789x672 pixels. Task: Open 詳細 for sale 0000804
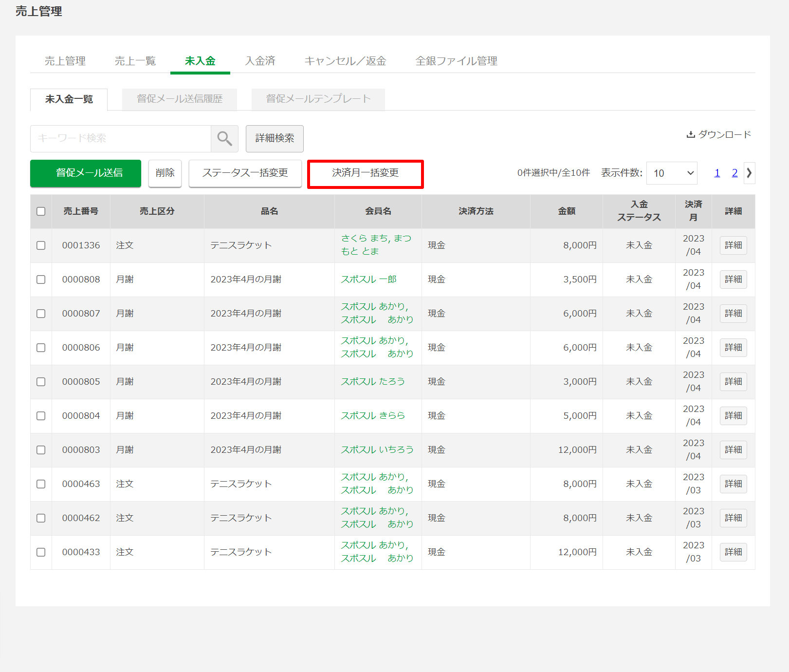(x=734, y=416)
